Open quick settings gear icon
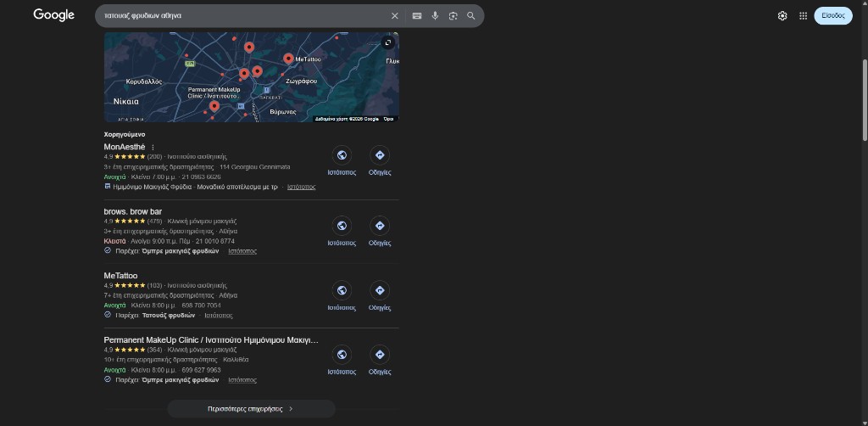The height and width of the screenshot is (426, 868). coord(782,16)
